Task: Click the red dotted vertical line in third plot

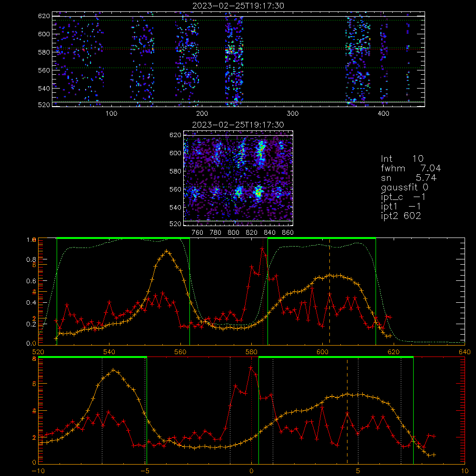Action: coord(263,291)
